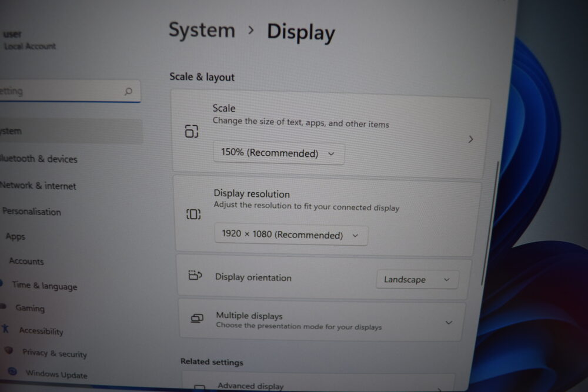Viewport: 588px width, 392px height.
Task: Open Apps settings
Action: 15,236
